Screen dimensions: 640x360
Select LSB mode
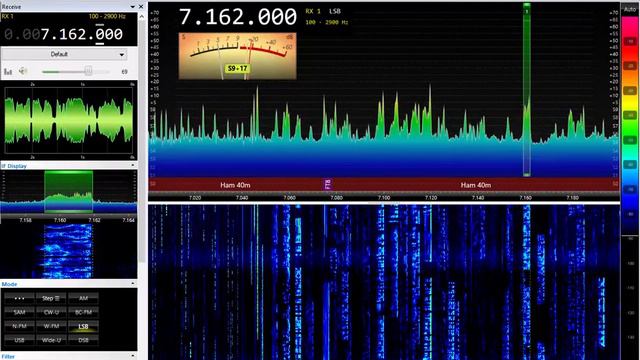(x=83, y=326)
